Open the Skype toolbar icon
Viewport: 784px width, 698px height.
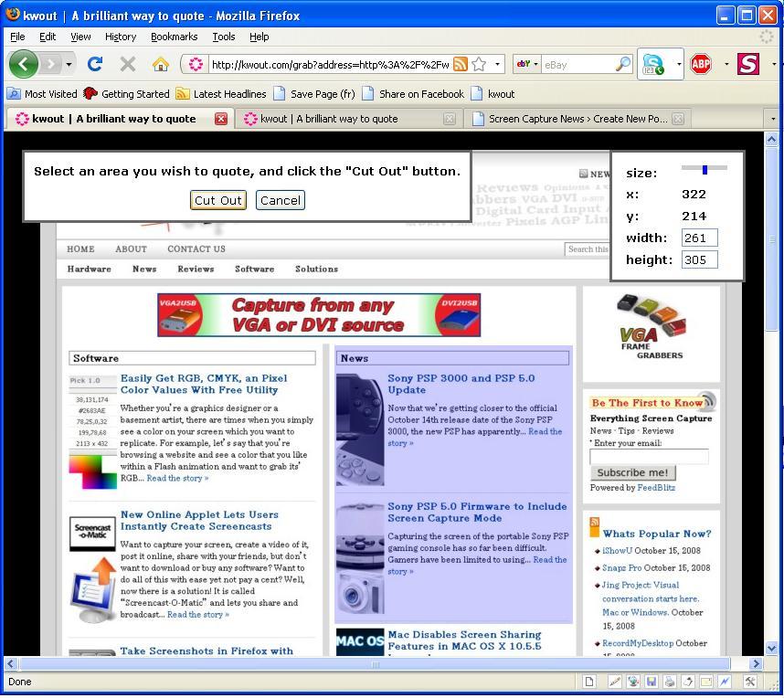653,64
